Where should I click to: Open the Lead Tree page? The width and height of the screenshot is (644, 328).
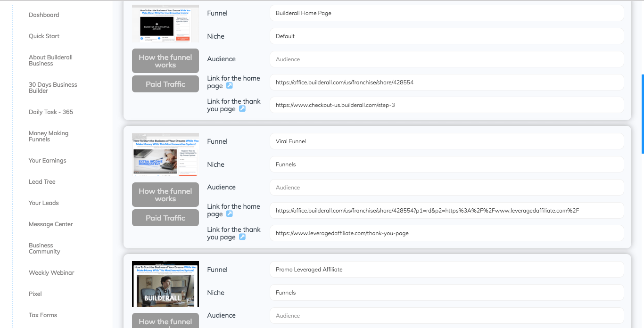pos(42,182)
